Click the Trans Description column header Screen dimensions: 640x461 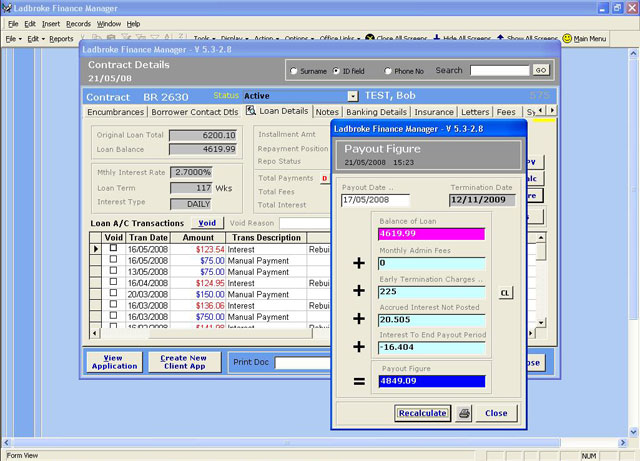pyautogui.click(x=266, y=238)
